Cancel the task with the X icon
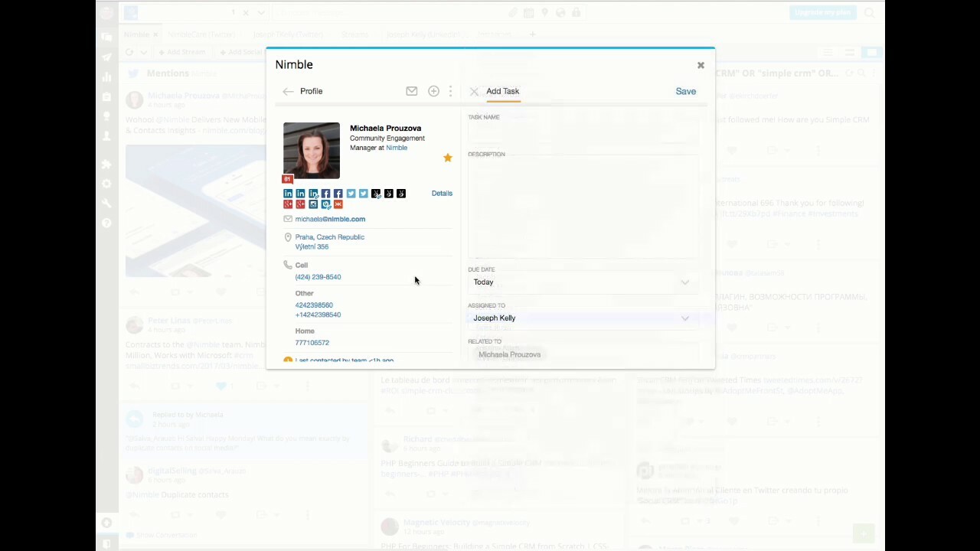Image resolution: width=980 pixels, height=551 pixels. 474,91
